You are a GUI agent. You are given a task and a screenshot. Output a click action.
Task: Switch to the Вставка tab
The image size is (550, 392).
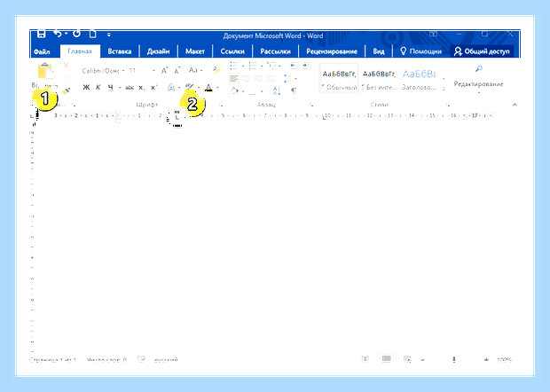click(119, 51)
